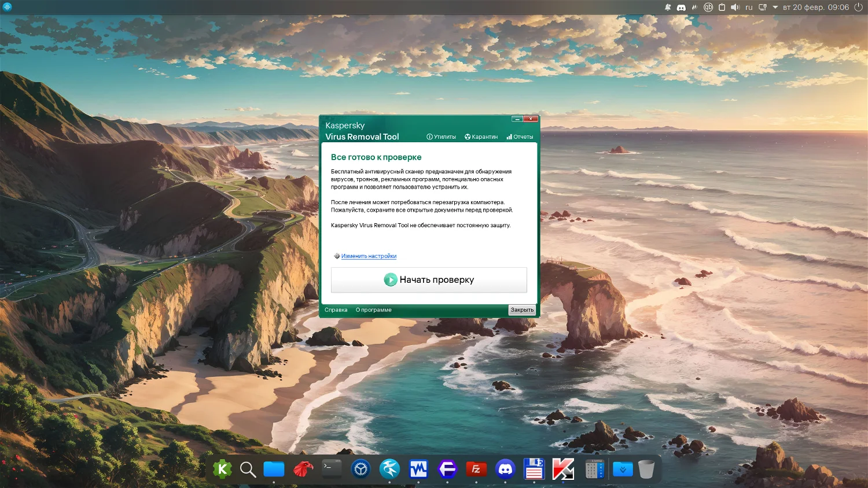Open the volume speaker icon in top panel
The image size is (868, 488).
[735, 8]
